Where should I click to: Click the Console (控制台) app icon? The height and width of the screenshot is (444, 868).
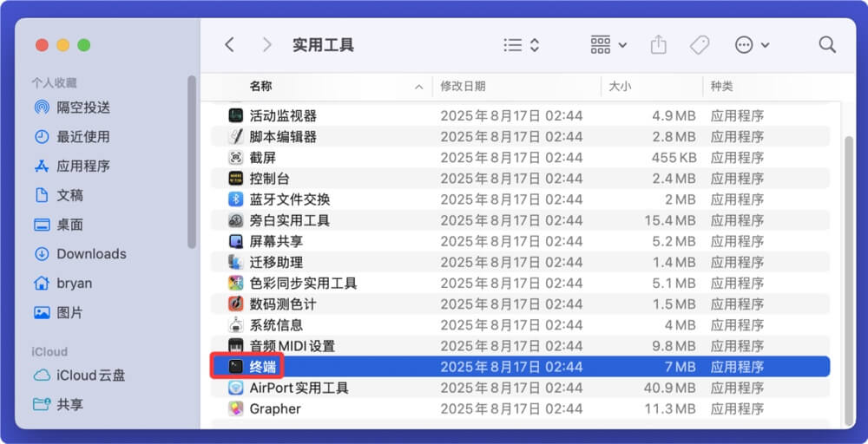point(236,179)
